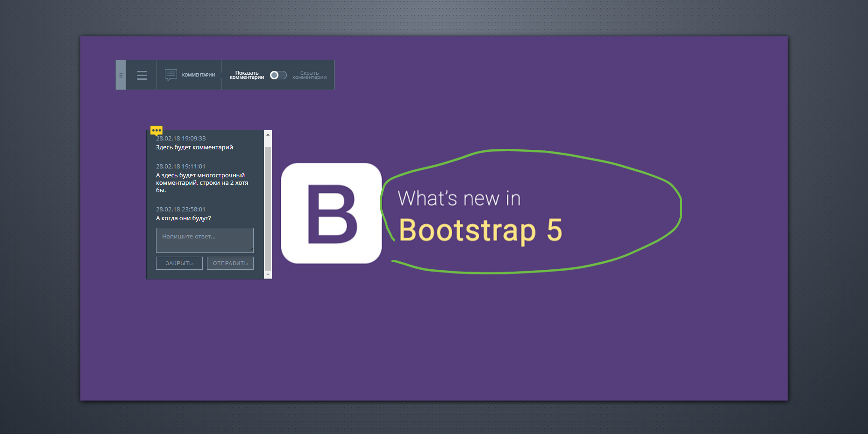Open the hamburger menu in the toolbar

tap(142, 75)
